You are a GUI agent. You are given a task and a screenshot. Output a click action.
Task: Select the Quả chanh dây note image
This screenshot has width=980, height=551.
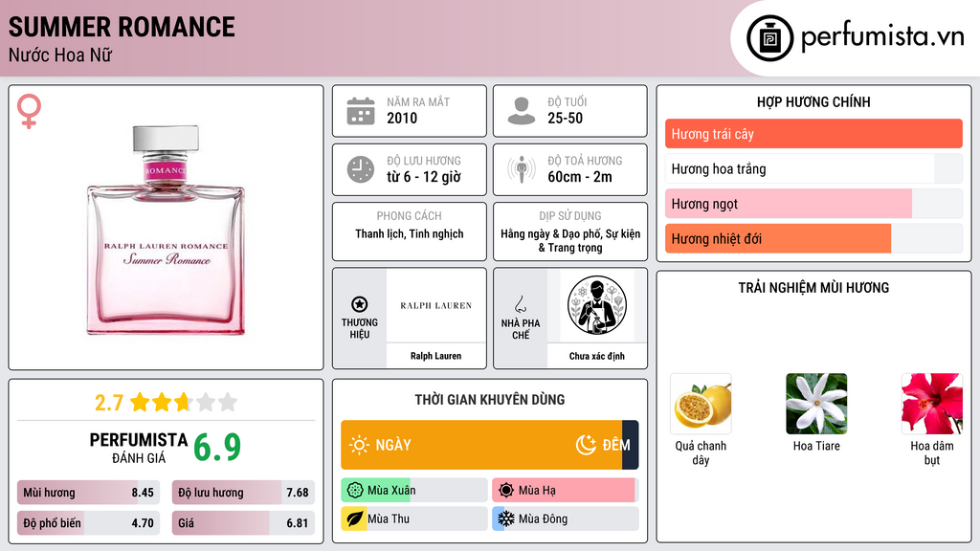[x=701, y=404]
